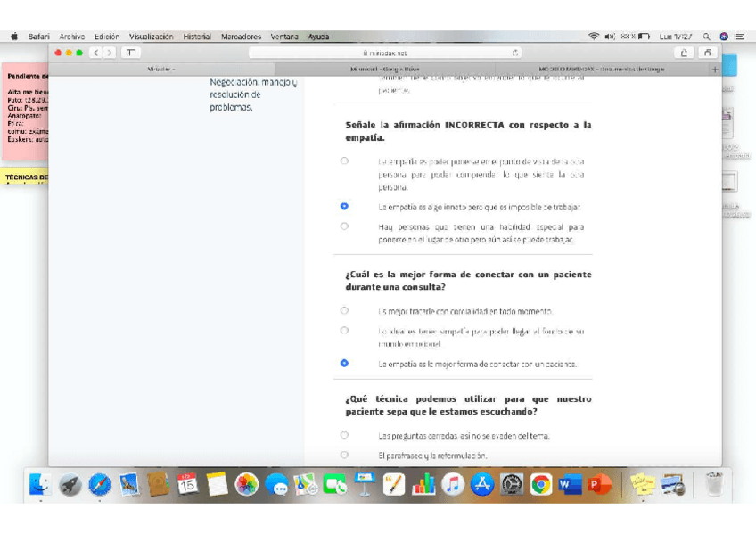Toggle Safari sidebar button
756x534 pixels.
click(130, 53)
